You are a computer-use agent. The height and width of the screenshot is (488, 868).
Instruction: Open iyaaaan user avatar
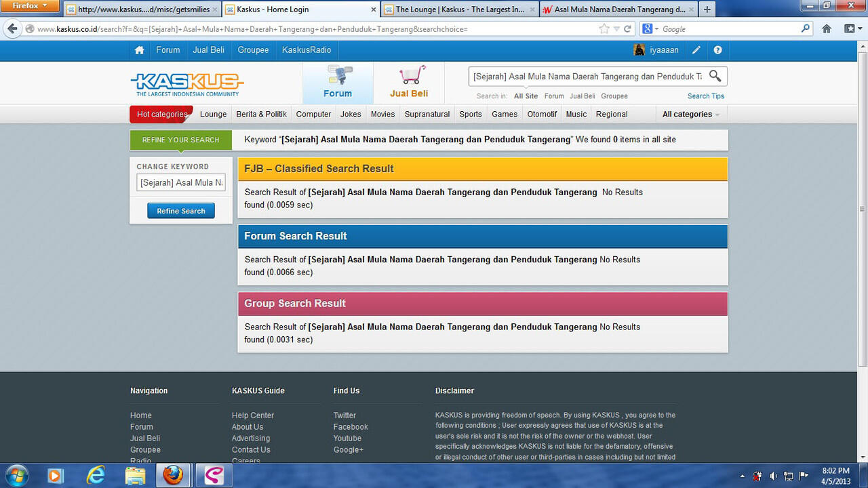click(x=639, y=50)
